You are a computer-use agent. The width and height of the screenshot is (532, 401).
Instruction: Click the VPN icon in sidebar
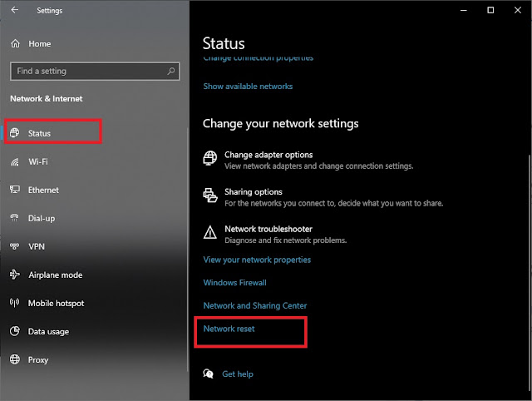15,246
